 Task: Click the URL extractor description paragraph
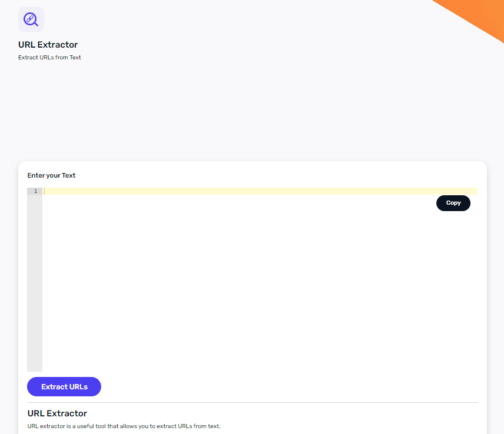pyautogui.click(x=124, y=426)
